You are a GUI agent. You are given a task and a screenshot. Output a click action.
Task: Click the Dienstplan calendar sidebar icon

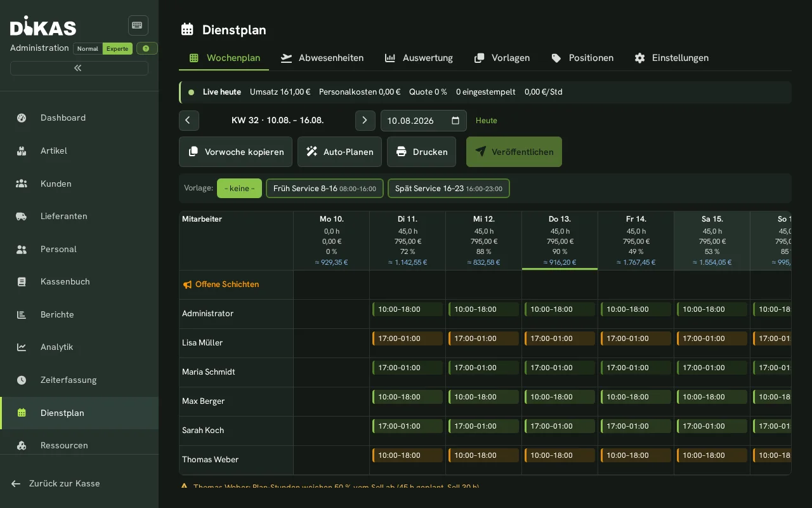click(x=22, y=413)
